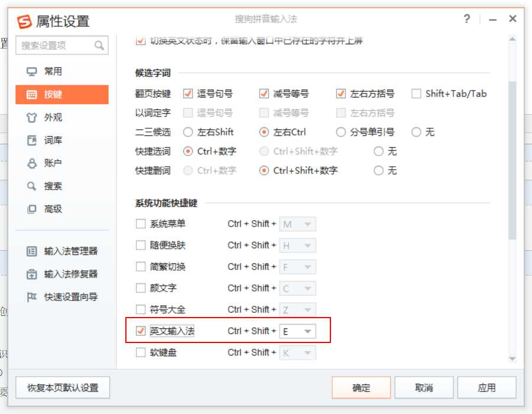Switch to the 外观 tab
Screen dimensions: 532x414
[x=62, y=118]
